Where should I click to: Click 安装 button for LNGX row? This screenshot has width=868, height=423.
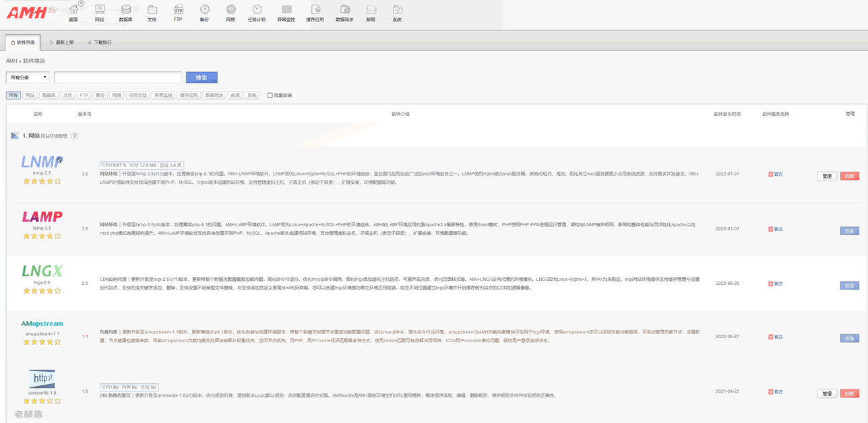(849, 286)
